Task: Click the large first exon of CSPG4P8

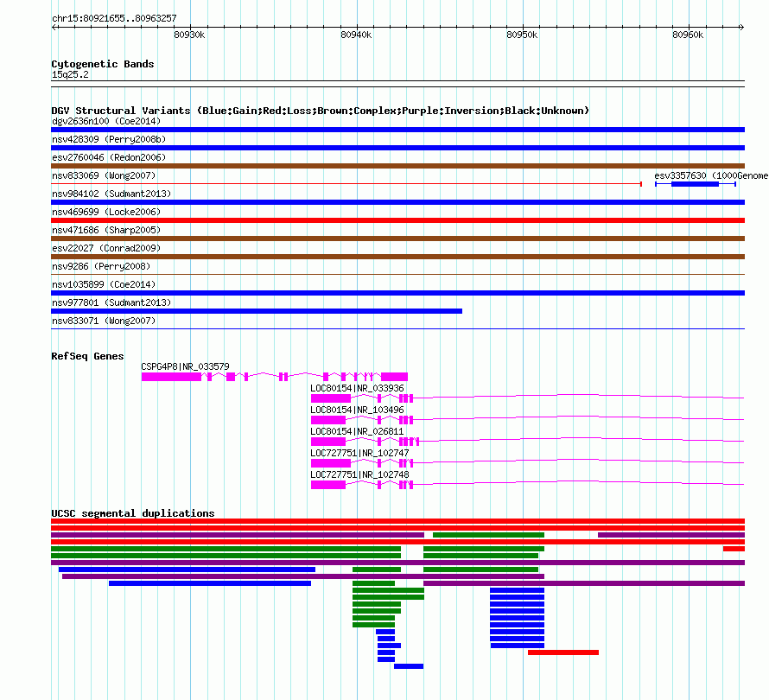Action: pyautogui.click(x=171, y=377)
